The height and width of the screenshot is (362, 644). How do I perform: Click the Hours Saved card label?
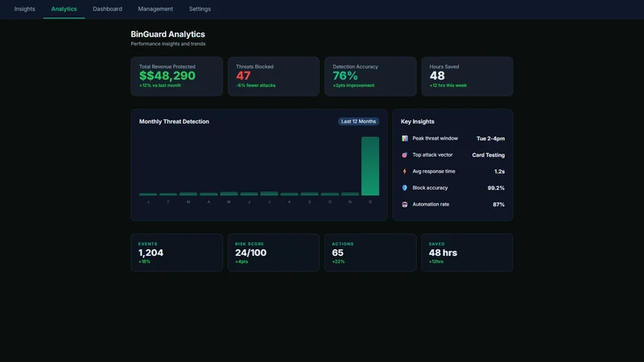click(444, 67)
